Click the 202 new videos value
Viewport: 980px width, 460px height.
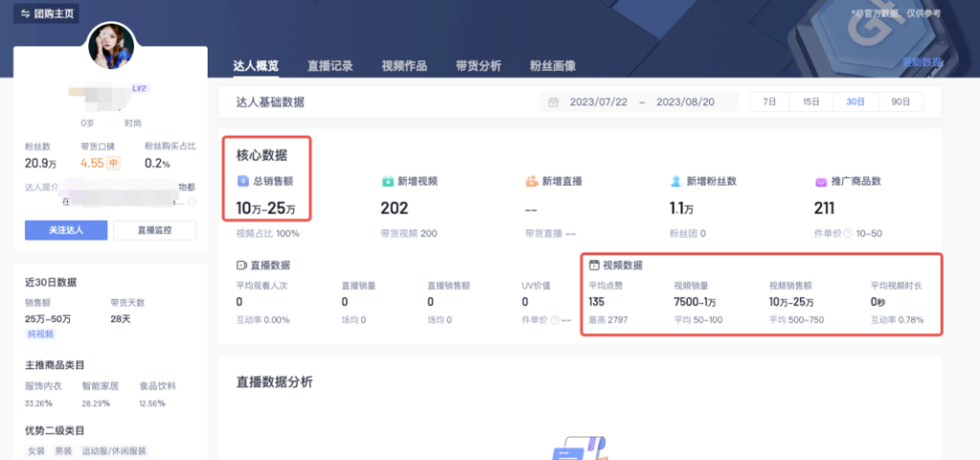point(394,208)
